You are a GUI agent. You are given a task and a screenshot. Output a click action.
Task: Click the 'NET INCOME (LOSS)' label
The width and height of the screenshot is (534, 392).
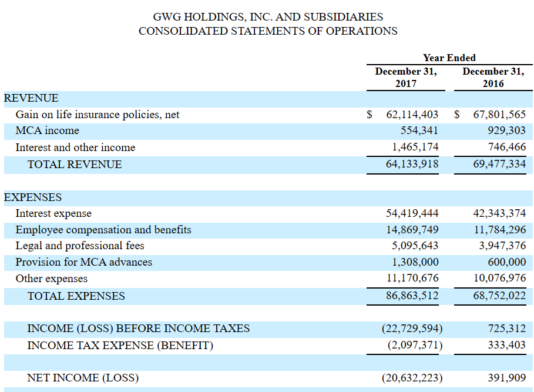pos(83,378)
